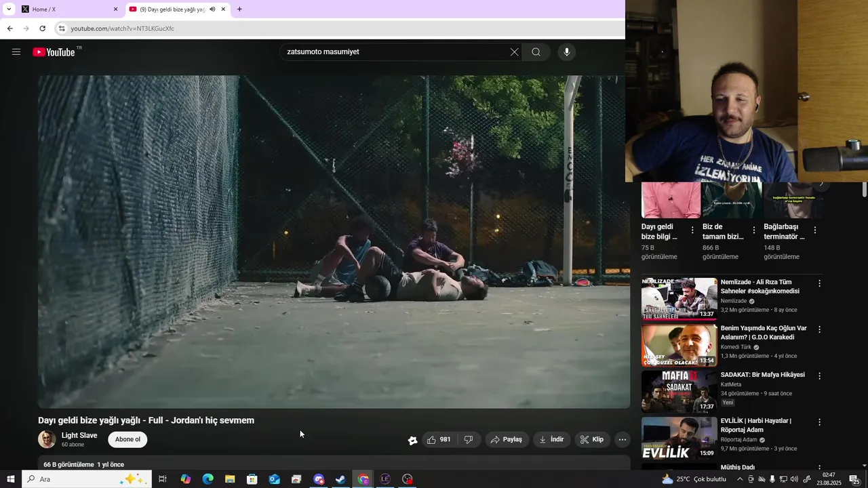Switch to the Home / X tab
This screenshot has width=868, height=488.
click(x=68, y=9)
